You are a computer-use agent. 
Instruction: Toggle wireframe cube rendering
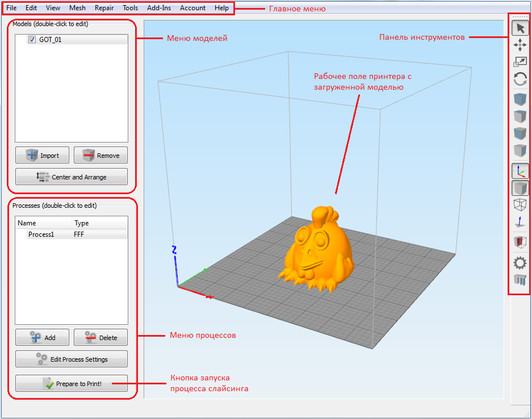520,205
